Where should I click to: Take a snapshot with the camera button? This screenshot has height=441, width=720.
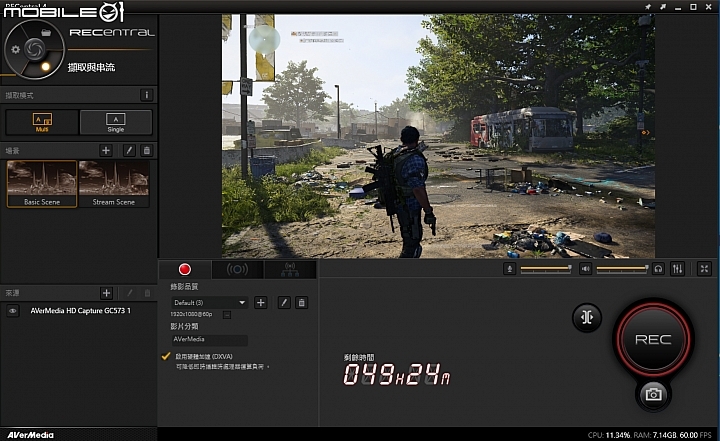pyautogui.click(x=653, y=394)
